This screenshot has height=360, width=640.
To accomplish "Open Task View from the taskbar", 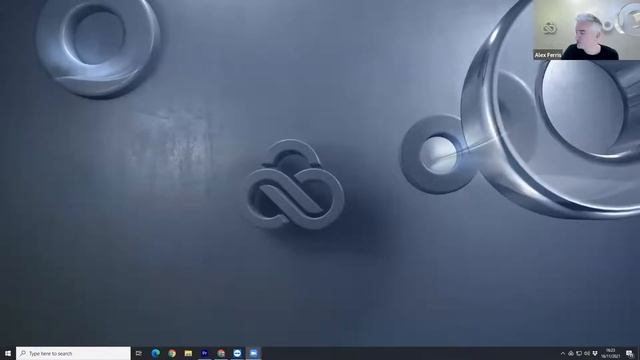I will [x=139, y=353].
